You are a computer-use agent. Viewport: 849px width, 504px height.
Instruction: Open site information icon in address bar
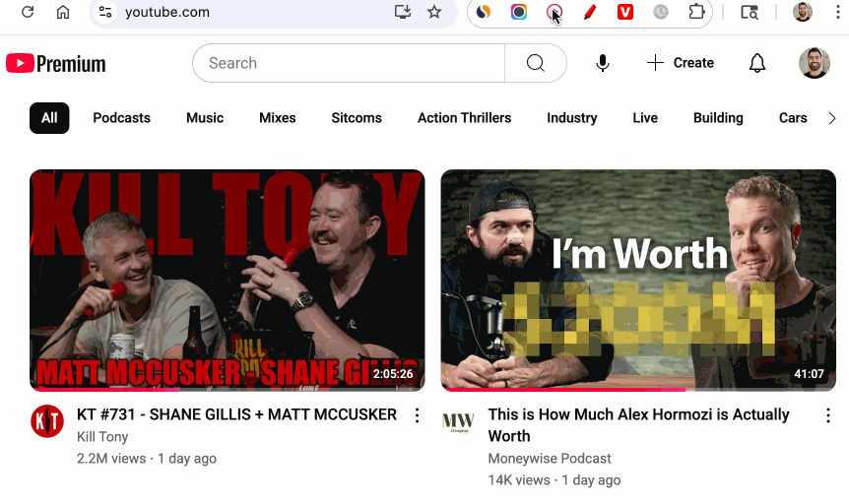click(x=105, y=12)
